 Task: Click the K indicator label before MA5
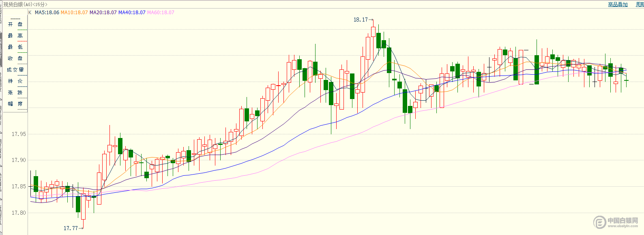pyautogui.click(x=30, y=13)
